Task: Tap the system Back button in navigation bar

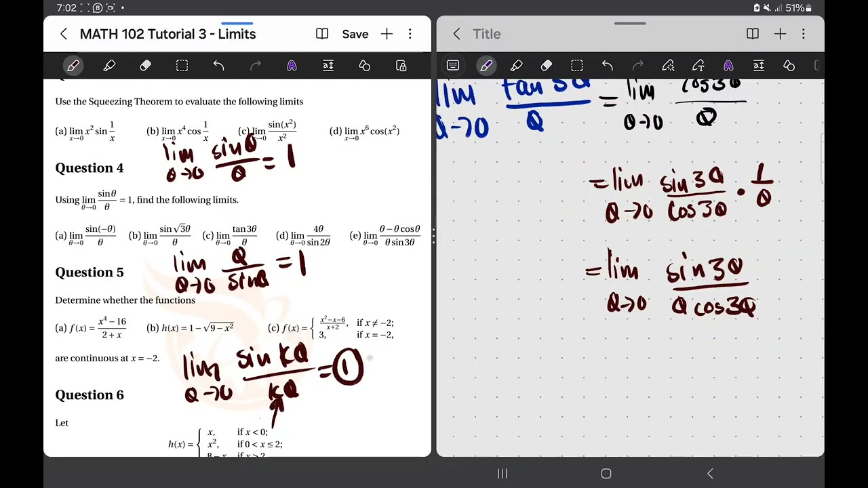Action: (x=710, y=474)
